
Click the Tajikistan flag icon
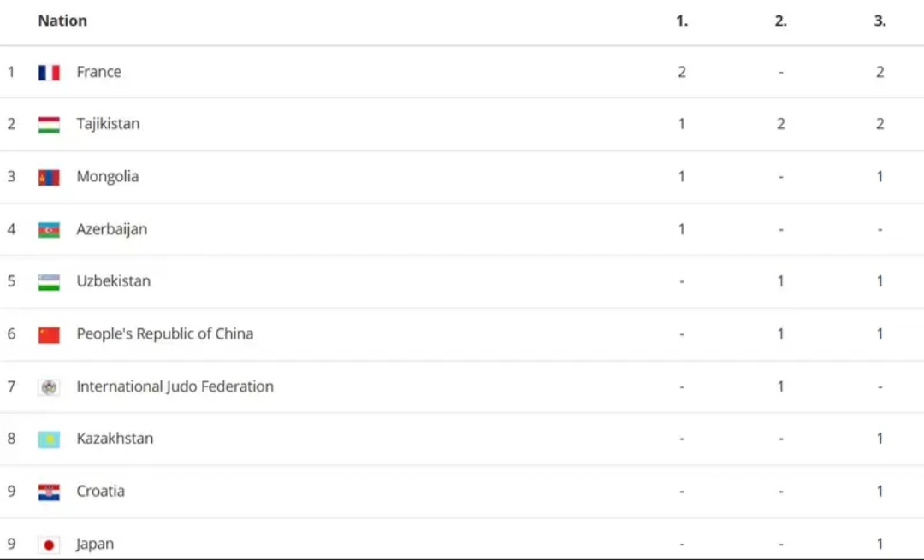(x=49, y=125)
